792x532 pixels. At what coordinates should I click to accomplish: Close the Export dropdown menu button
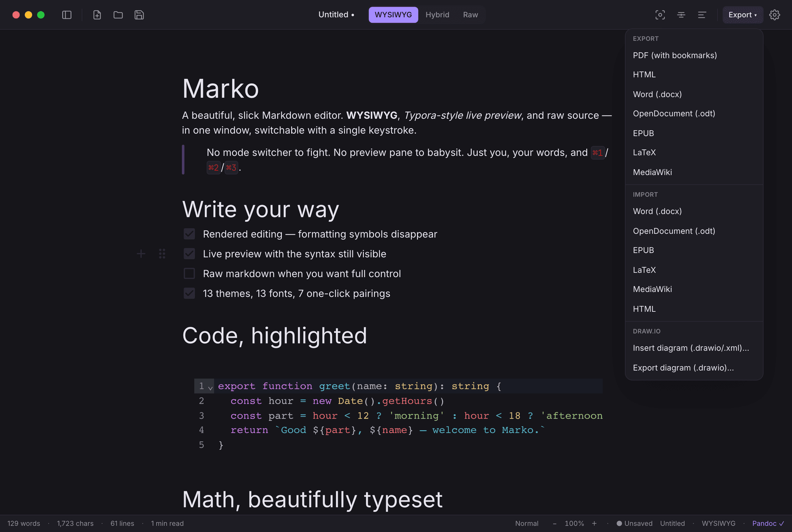click(742, 15)
